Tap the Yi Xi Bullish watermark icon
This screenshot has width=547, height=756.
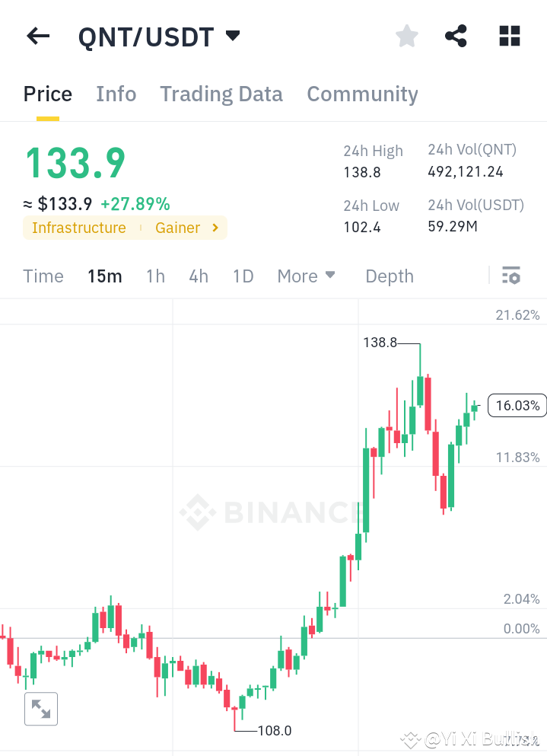tap(410, 739)
